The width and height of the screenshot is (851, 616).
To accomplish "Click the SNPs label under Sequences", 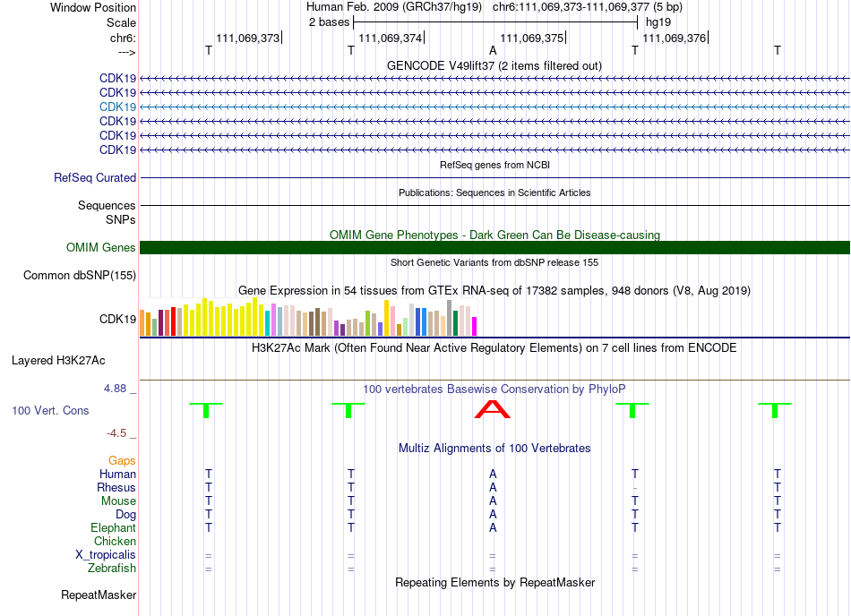I will click(x=121, y=219).
